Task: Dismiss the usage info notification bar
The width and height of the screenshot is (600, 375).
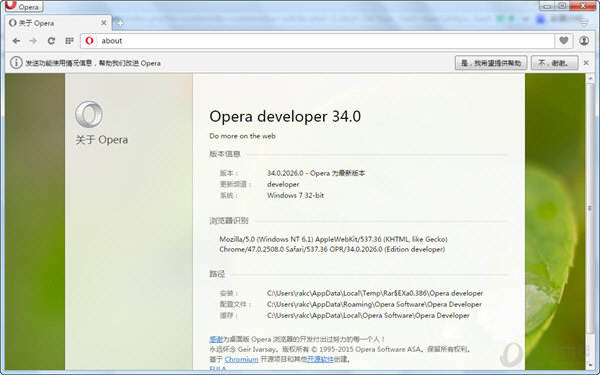Action: coord(586,63)
